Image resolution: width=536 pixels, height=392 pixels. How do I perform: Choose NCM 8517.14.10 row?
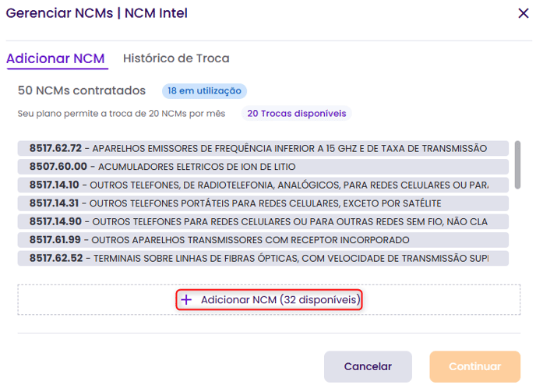(263, 185)
